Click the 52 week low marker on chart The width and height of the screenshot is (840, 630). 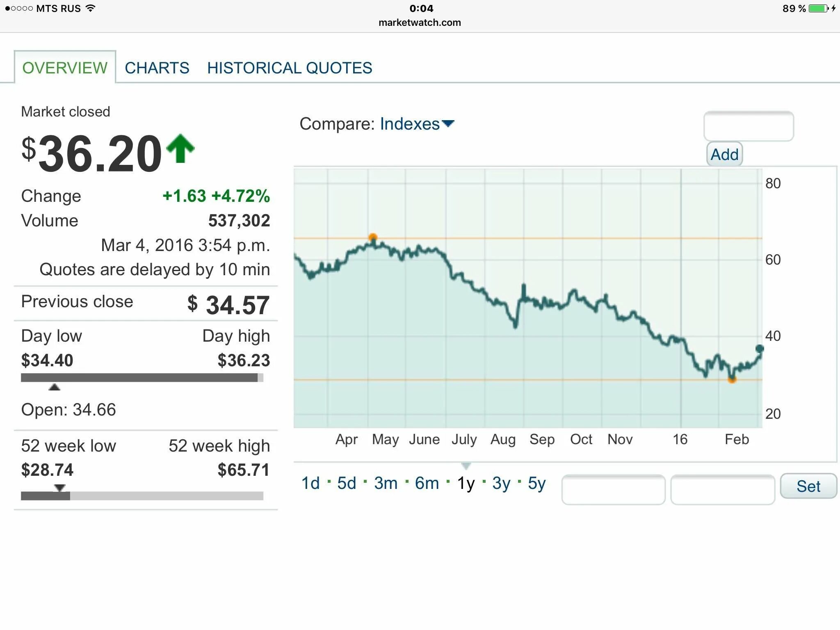732,380
